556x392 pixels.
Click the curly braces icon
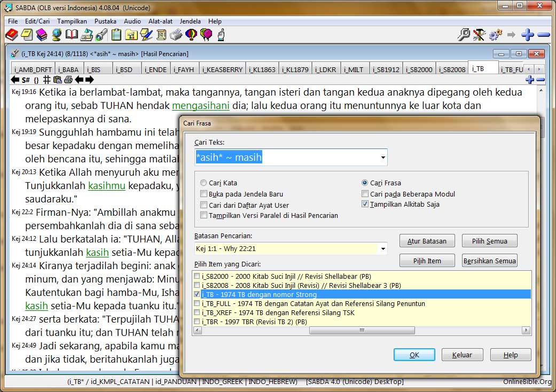pos(36,80)
